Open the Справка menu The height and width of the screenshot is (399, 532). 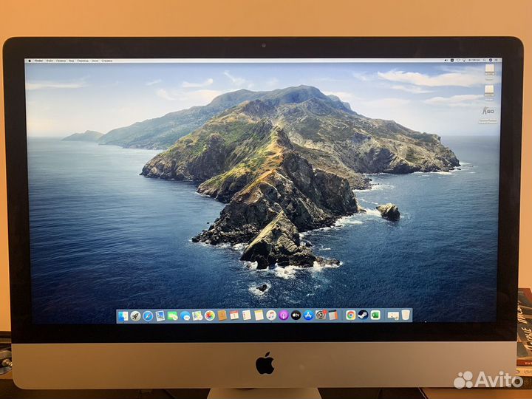(x=107, y=61)
